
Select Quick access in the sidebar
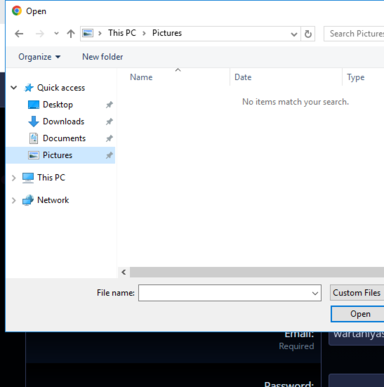[61, 88]
